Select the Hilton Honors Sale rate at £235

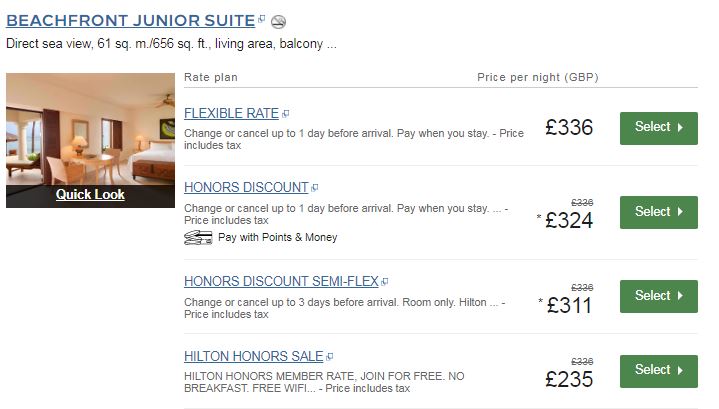pyautogui.click(x=658, y=370)
